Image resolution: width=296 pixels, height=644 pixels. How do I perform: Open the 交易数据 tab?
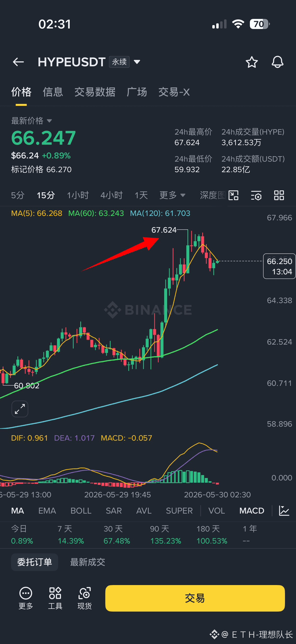95,92
